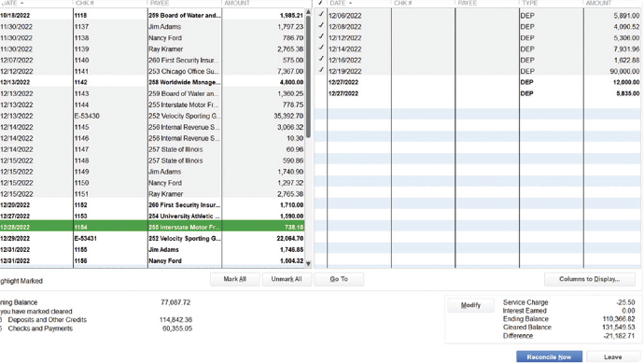Select check 1153 University Athletic row
The width and height of the screenshot is (644, 363).
[x=152, y=216]
